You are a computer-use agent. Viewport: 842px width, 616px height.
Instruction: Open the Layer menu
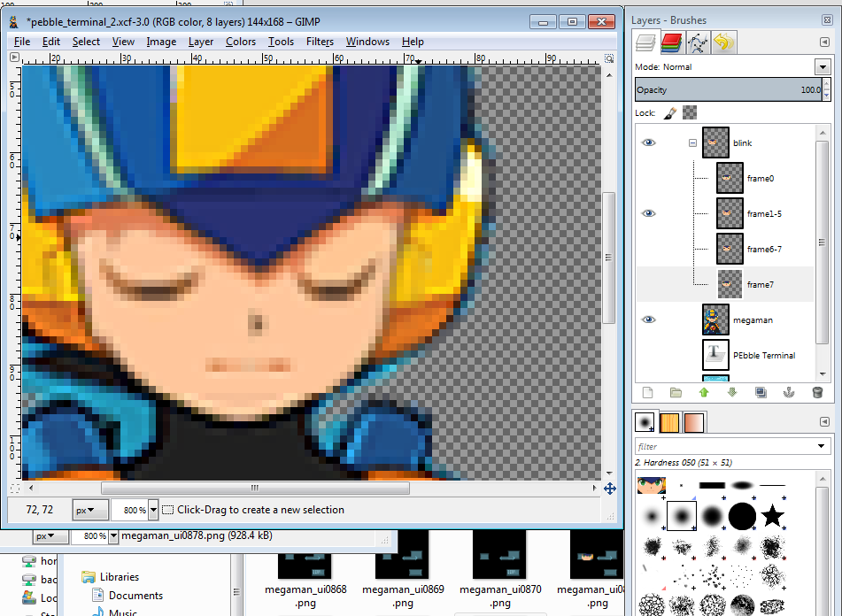click(x=200, y=42)
